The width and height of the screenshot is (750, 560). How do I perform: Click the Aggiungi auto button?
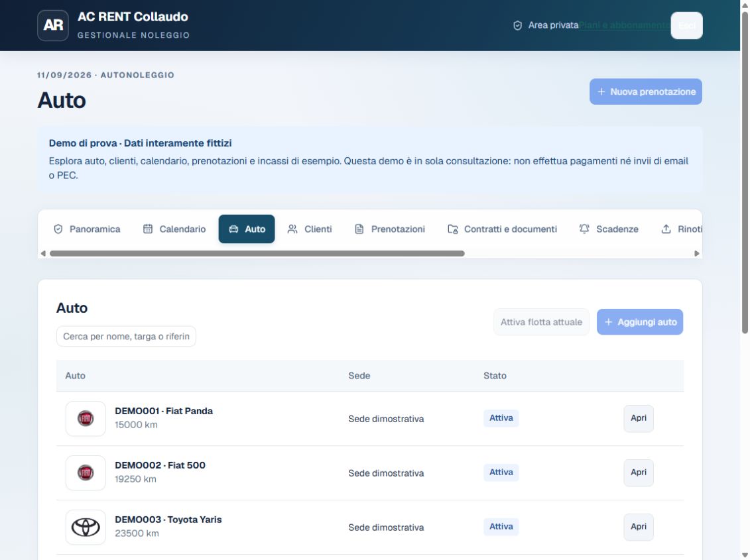click(x=640, y=322)
